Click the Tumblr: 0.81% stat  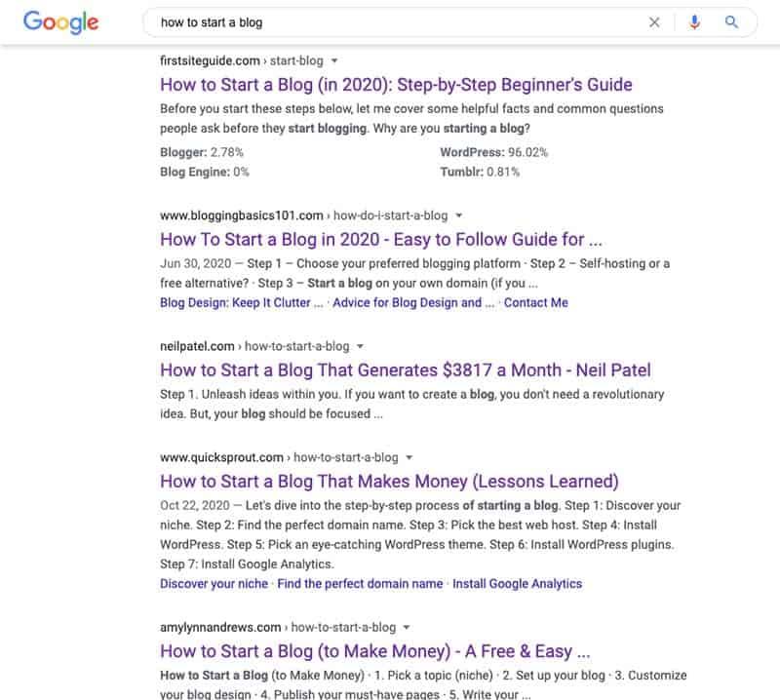click(480, 173)
